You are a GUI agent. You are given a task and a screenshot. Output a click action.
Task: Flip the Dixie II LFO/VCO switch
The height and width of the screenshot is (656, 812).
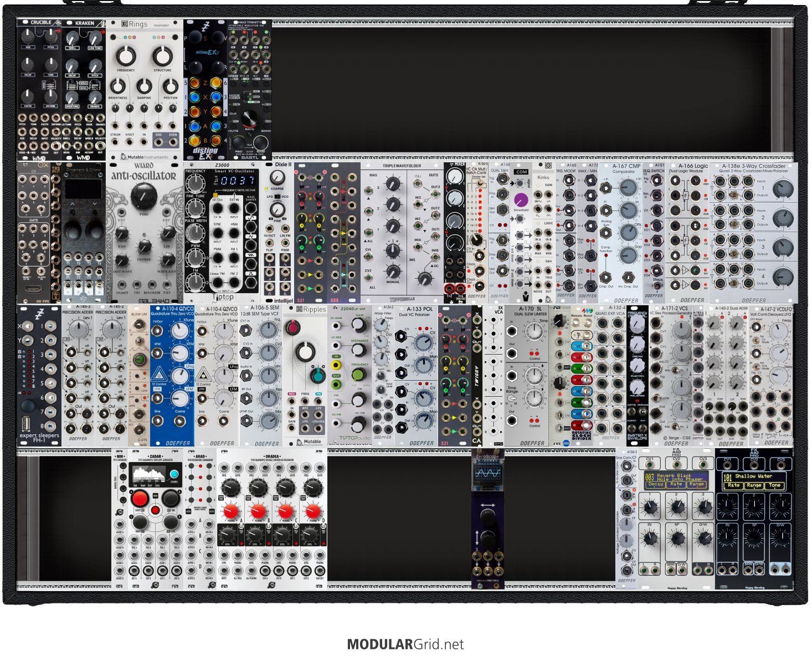click(277, 197)
